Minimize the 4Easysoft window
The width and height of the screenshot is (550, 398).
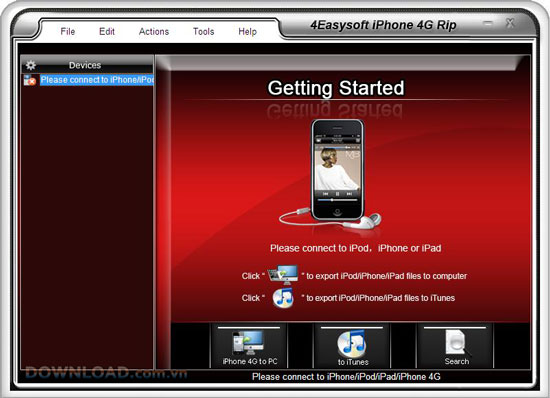[x=488, y=24]
